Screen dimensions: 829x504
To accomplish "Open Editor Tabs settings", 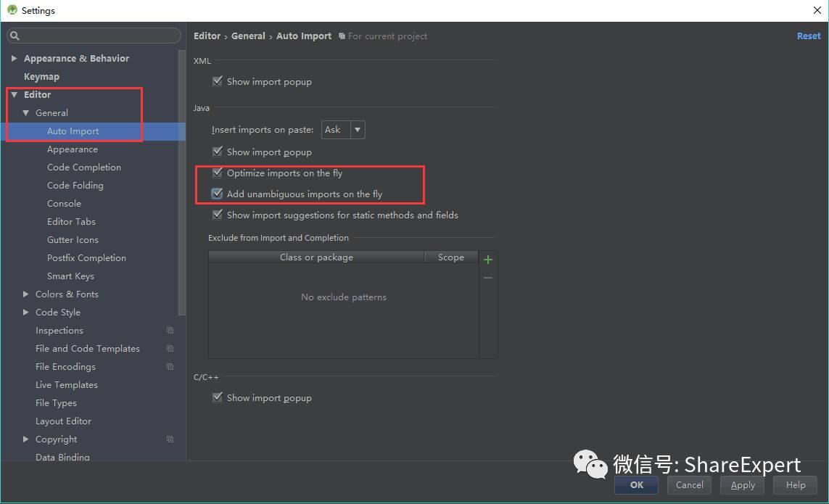I will click(71, 222).
